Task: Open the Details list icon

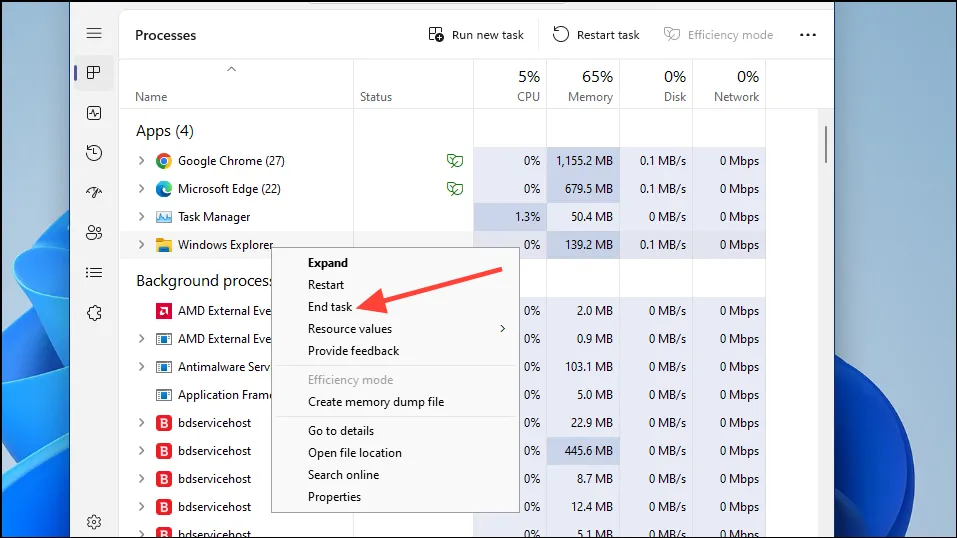Action: [x=94, y=272]
